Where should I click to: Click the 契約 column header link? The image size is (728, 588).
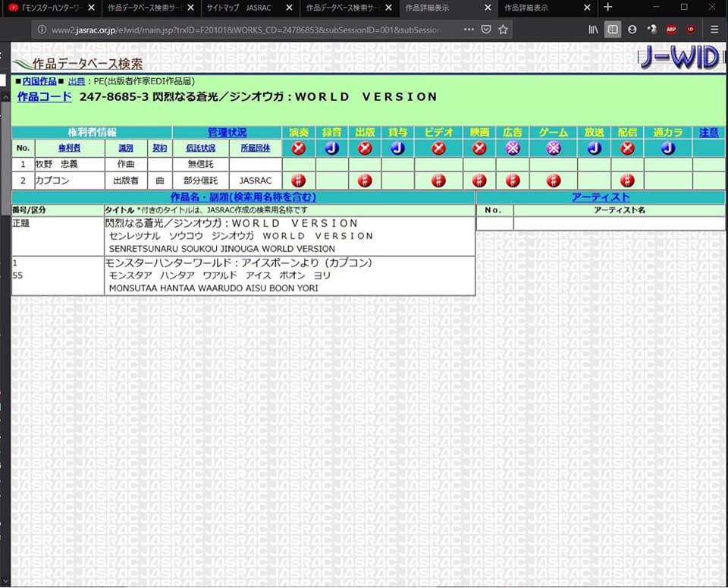tap(160, 148)
